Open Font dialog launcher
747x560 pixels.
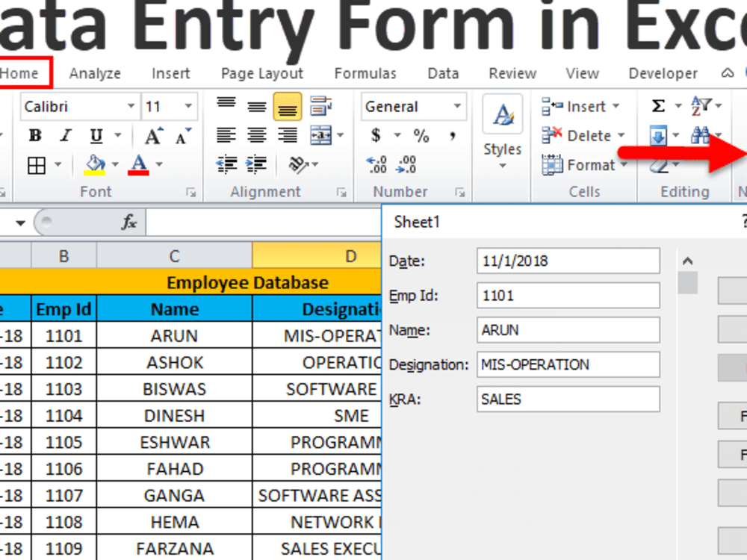(x=191, y=193)
